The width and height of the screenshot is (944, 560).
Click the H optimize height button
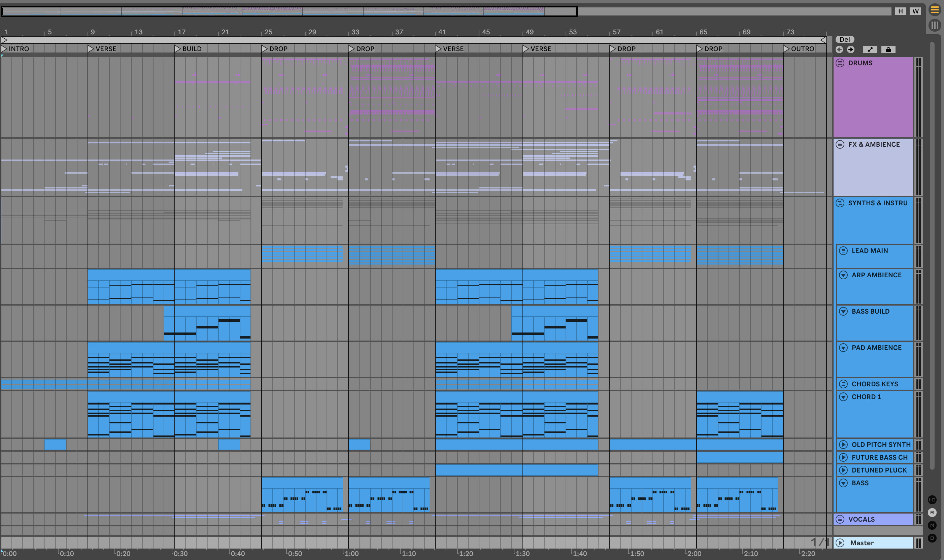pos(900,11)
